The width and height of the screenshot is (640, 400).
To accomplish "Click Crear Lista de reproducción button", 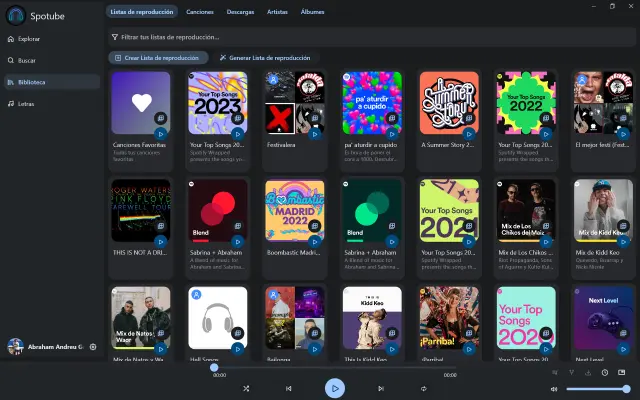I will (159, 58).
